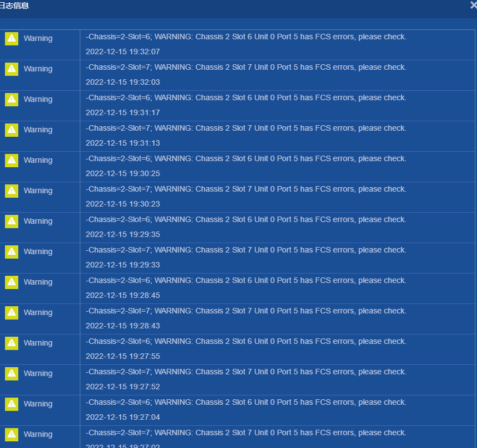Select timestamp 2022-12-15 19:27:52
This screenshot has width=477, height=448.
coord(122,387)
